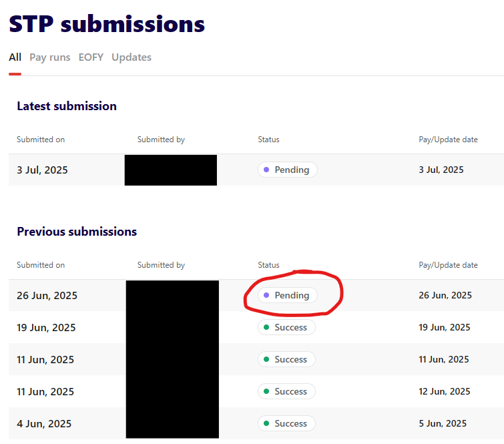Click Success status of 4 Jun submission
The image size is (504, 444).
[x=286, y=423]
